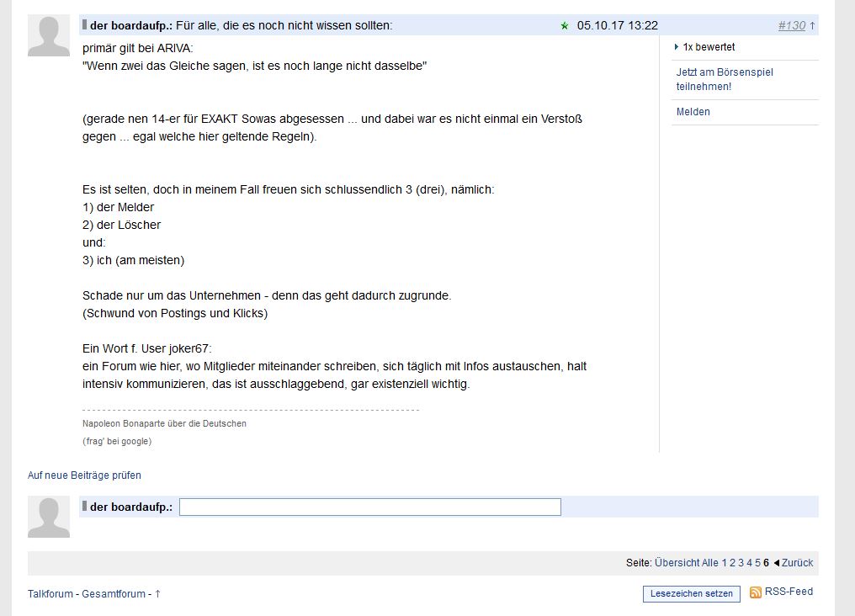This screenshot has width=855, height=616.
Task: Click the avatar placeholder of the post author
Action: click(48, 35)
